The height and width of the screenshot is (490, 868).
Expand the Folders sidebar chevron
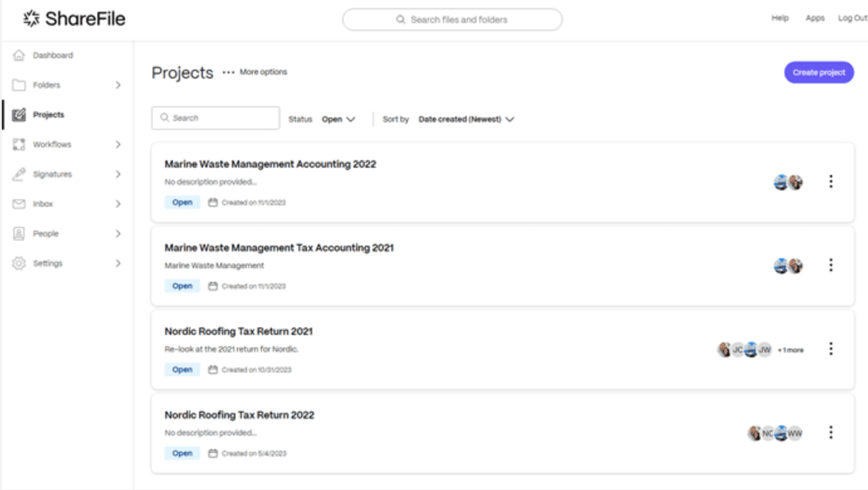118,85
